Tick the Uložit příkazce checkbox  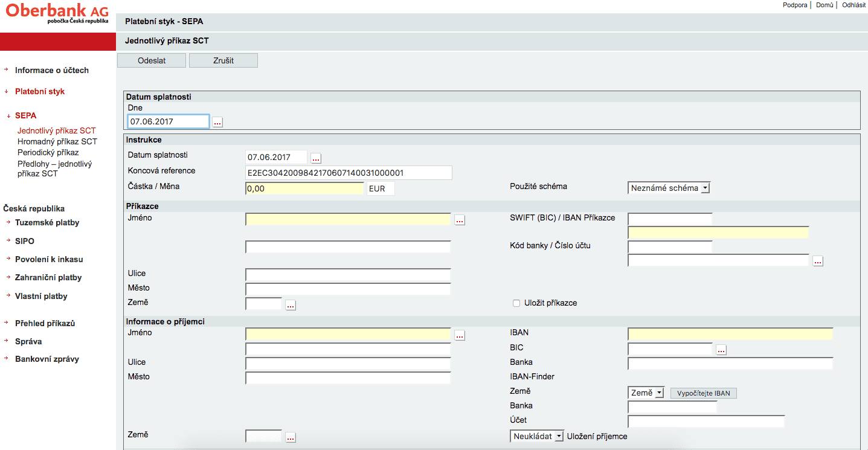pyautogui.click(x=516, y=303)
